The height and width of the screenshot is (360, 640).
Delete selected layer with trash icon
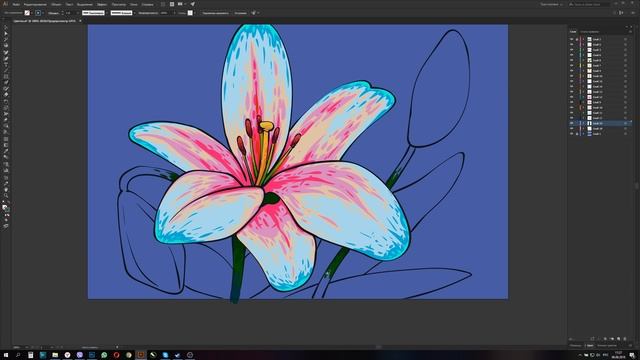point(625,339)
